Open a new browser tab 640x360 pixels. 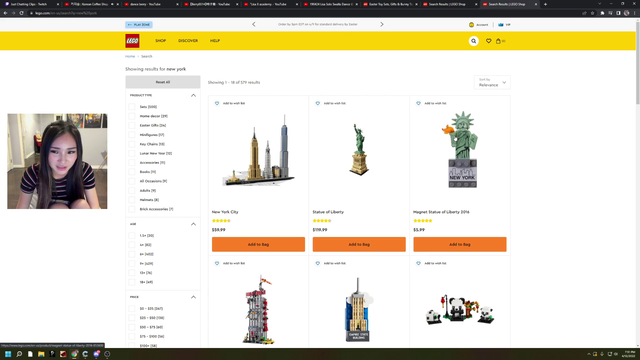pos(545,4)
